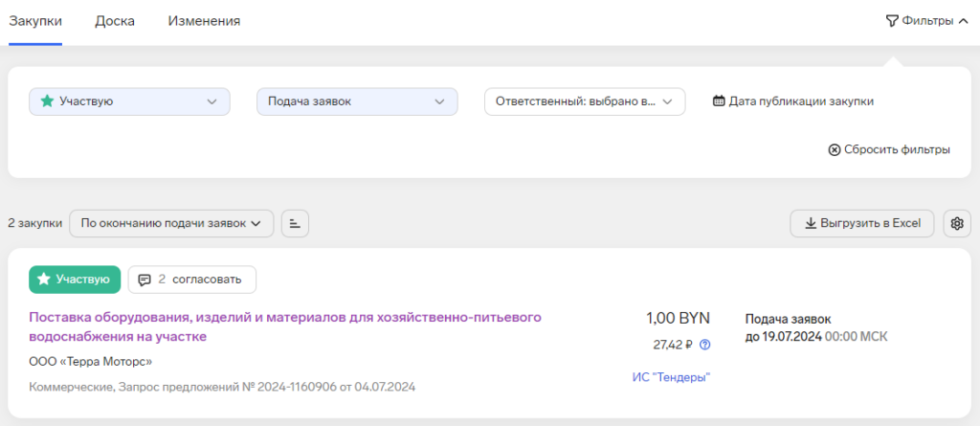Follow the ИС "Тендеры" source link
This screenshot has height=426, width=980.
[671, 376]
